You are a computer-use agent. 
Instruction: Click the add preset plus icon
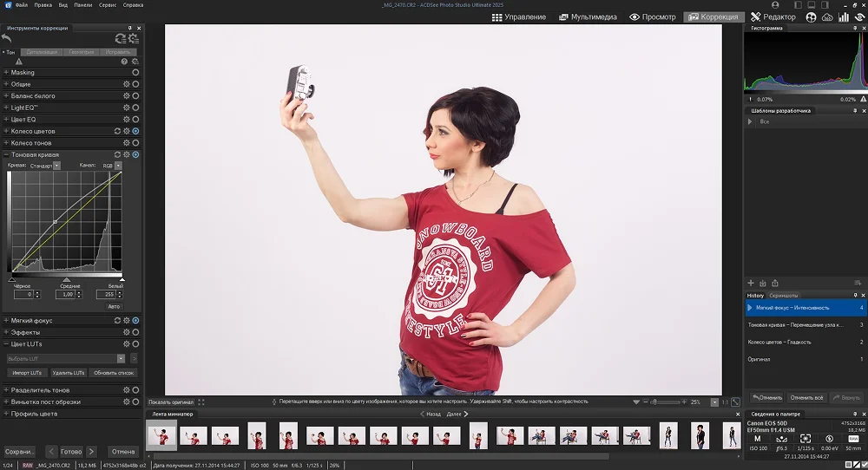pos(751,283)
